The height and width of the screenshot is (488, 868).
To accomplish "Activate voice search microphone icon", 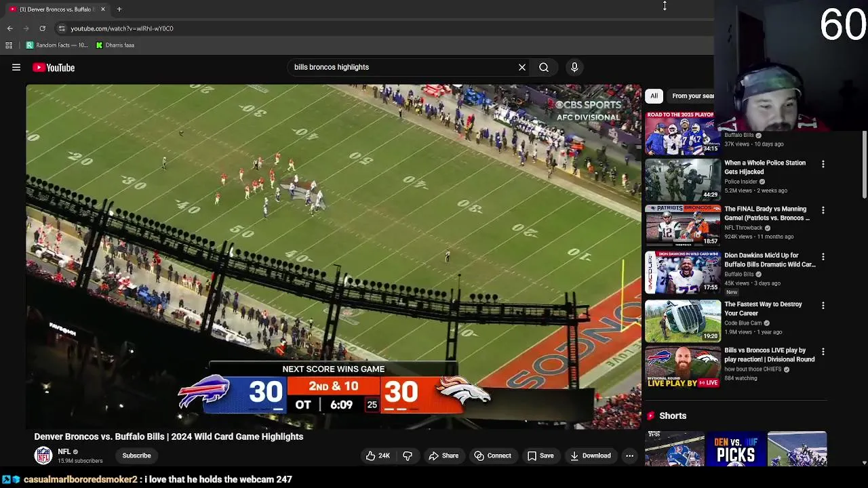I will pos(574,67).
